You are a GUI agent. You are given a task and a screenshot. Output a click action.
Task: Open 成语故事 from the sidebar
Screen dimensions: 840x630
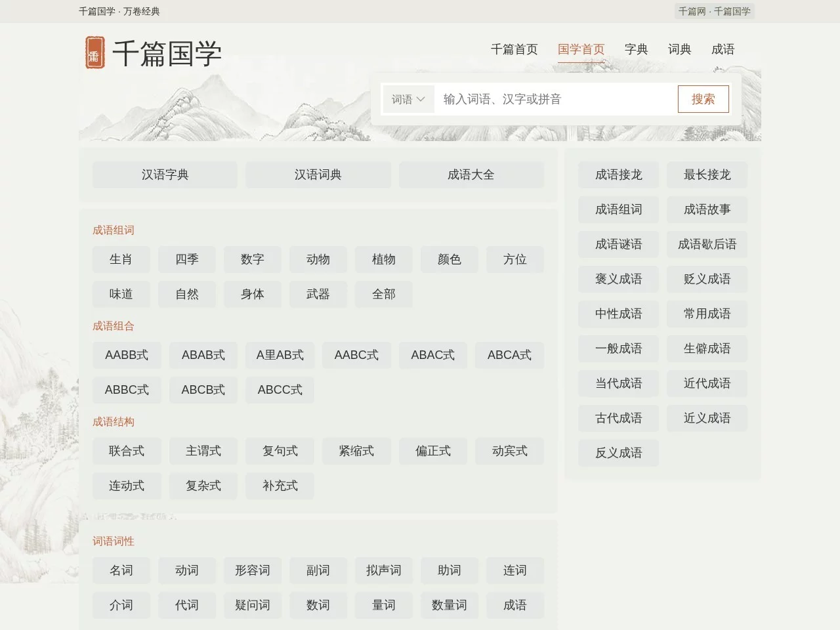[707, 209]
